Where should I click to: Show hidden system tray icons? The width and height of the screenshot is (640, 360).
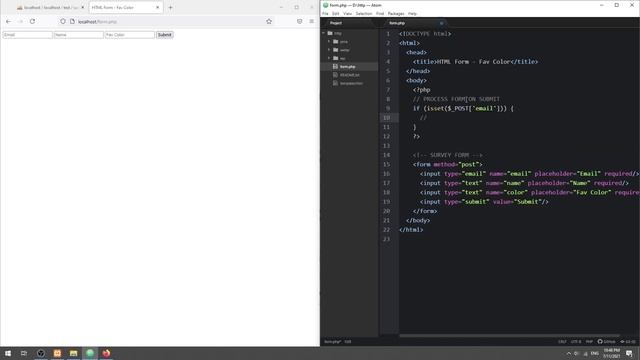pos(569,353)
